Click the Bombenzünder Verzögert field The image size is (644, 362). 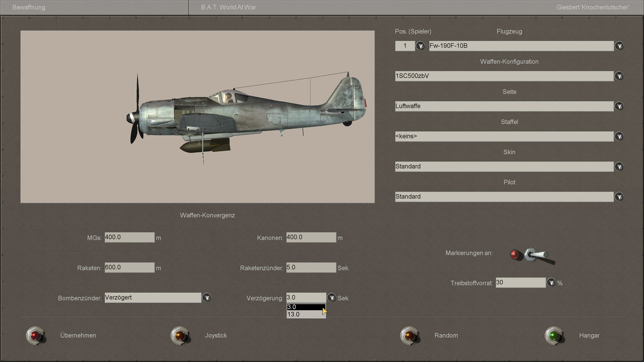[x=153, y=298]
